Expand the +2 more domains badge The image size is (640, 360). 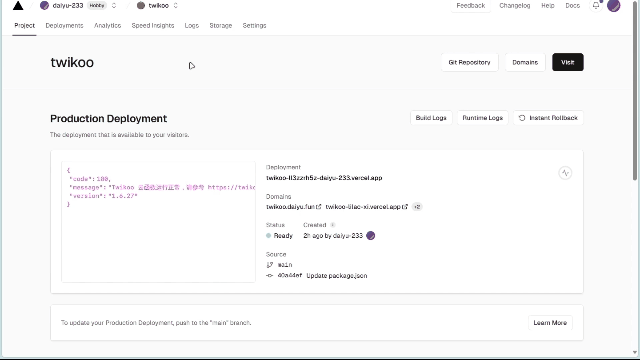[x=417, y=207]
